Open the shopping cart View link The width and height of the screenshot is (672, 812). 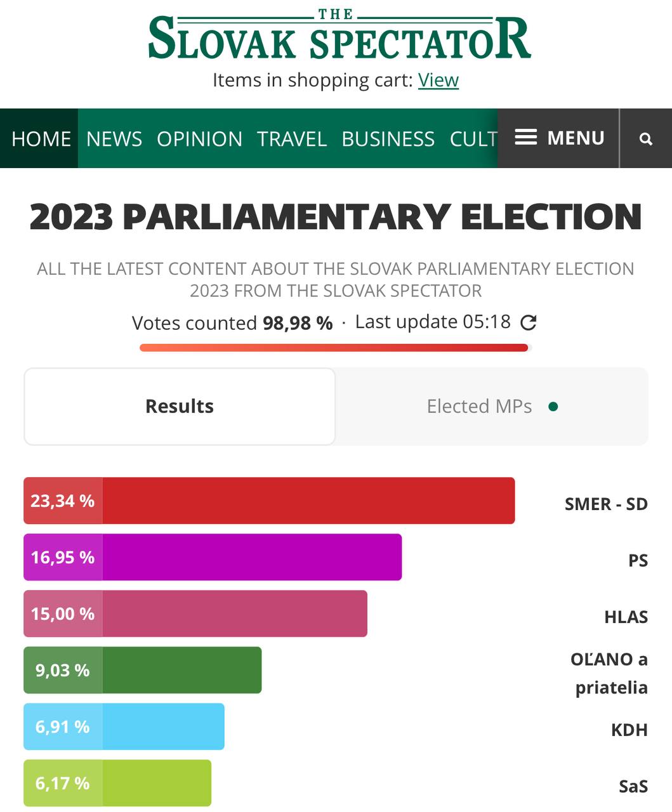pyautogui.click(x=438, y=81)
